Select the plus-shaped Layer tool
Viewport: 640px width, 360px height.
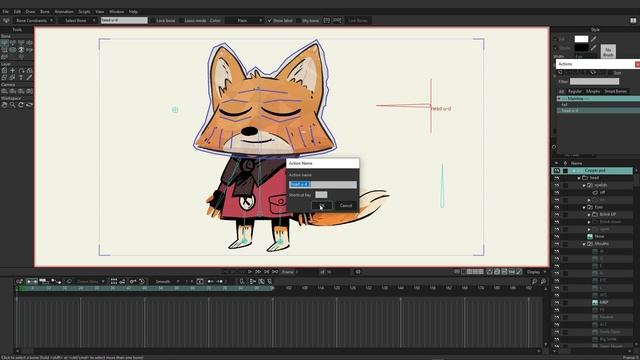tap(13, 71)
